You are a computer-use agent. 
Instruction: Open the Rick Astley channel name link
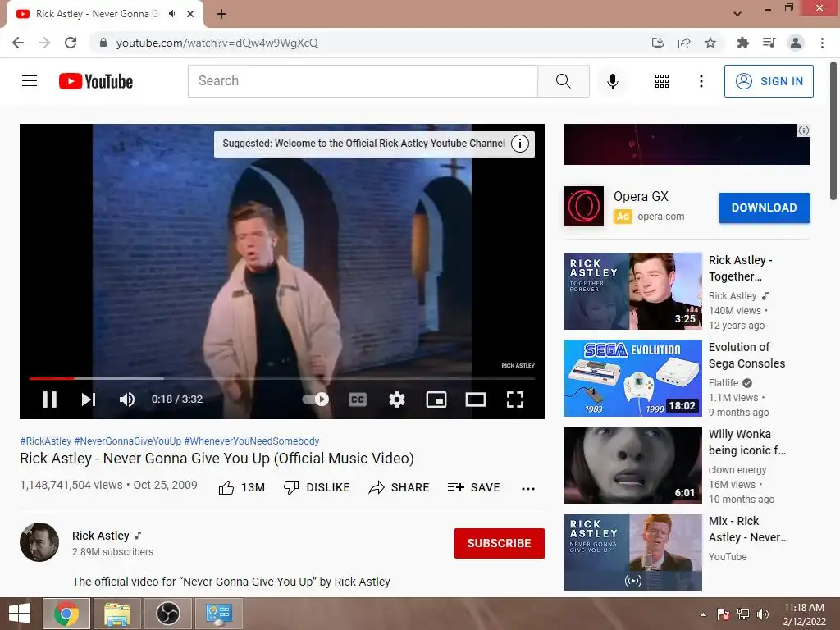[101, 536]
